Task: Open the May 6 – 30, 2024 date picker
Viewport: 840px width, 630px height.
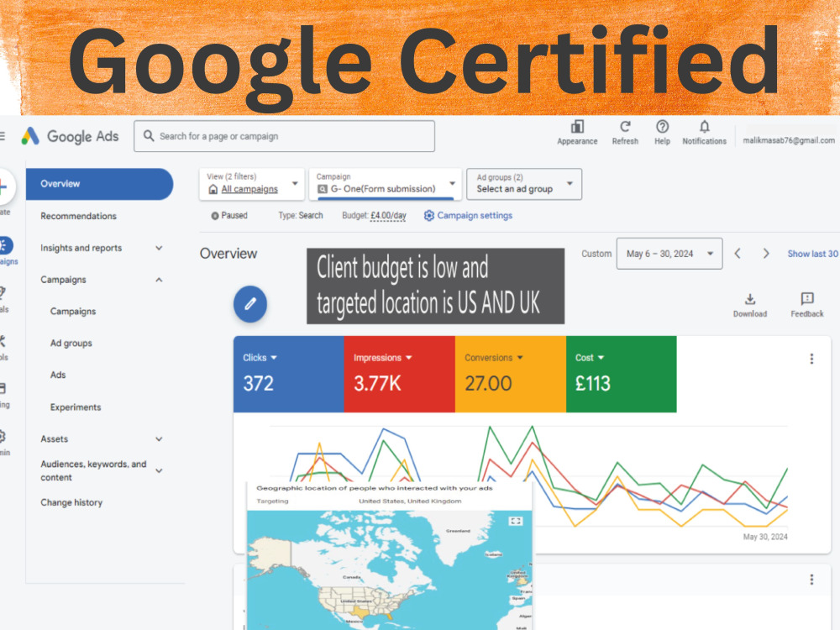Action: pyautogui.click(x=669, y=254)
